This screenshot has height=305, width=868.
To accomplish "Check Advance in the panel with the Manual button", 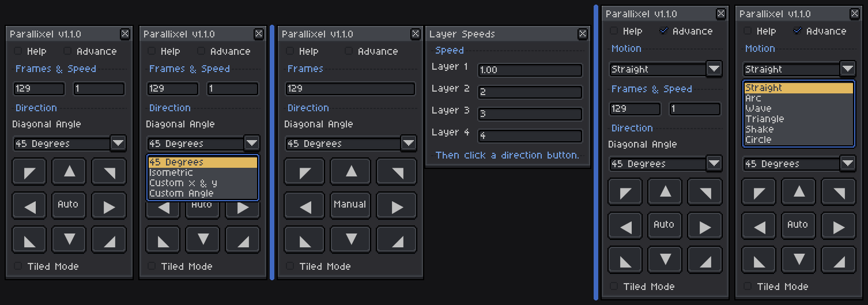I will point(349,51).
